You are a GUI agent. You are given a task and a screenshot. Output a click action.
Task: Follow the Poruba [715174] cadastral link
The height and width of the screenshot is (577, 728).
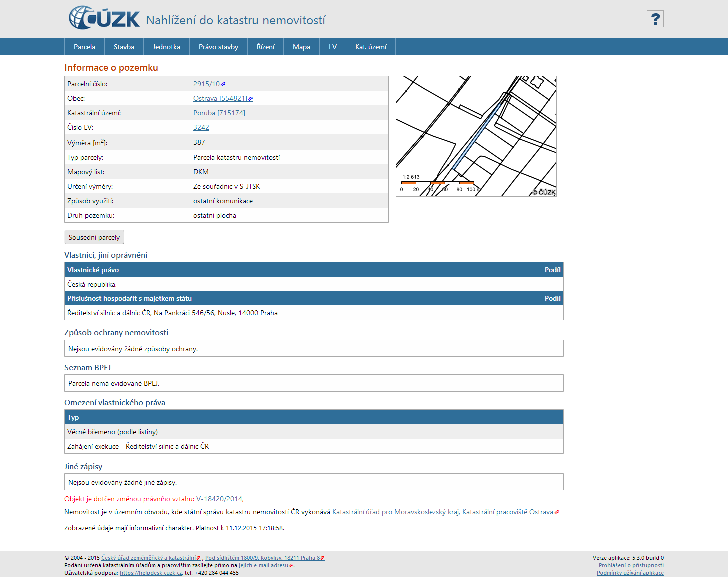(x=219, y=113)
